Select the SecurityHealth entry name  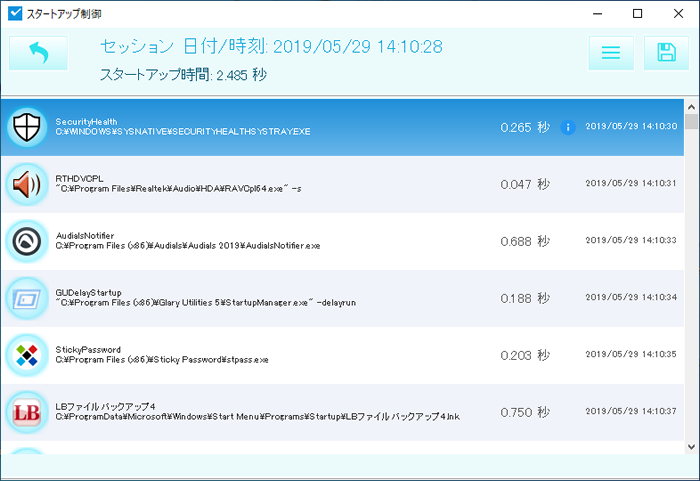86,121
